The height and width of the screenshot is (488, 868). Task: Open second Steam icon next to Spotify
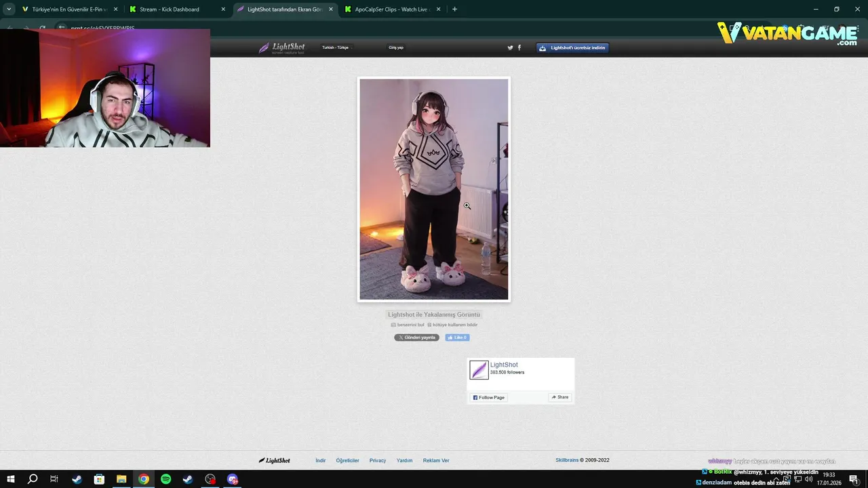(x=188, y=479)
